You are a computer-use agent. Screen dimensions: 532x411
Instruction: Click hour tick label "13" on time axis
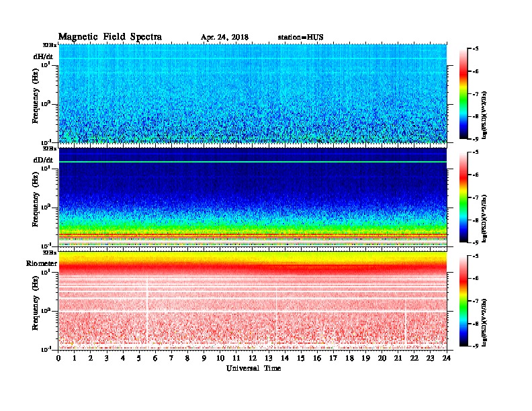tap(269, 358)
